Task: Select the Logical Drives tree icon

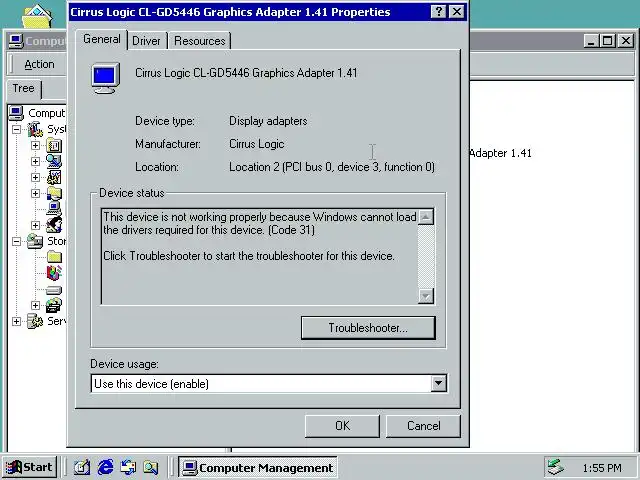Action: 54,290
